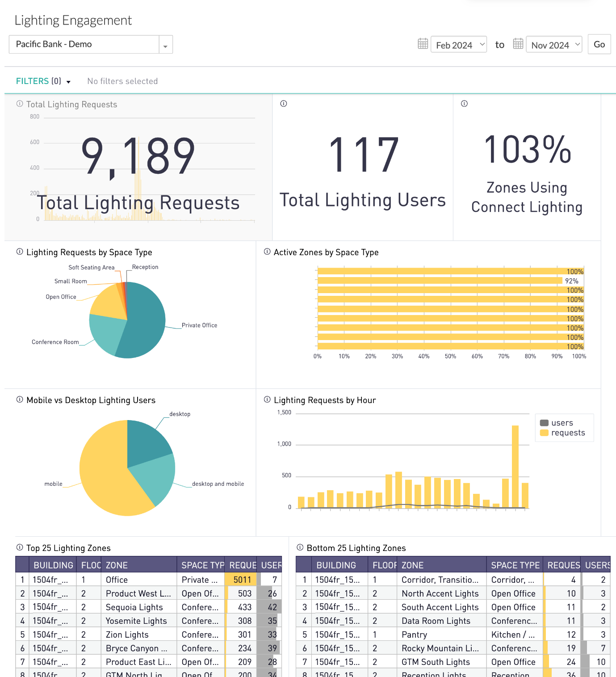
Task: Open the Nov 2024 end month dropdown
Action: pyautogui.click(x=554, y=45)
